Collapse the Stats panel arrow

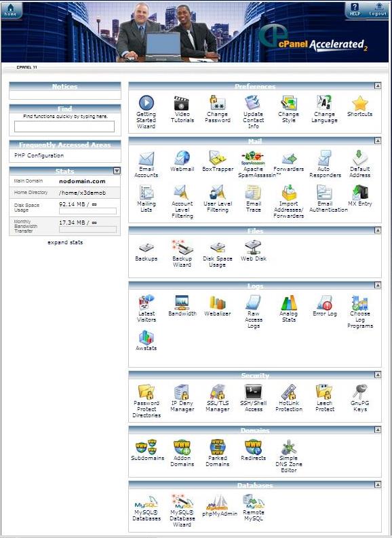click(x=117, y=171)
